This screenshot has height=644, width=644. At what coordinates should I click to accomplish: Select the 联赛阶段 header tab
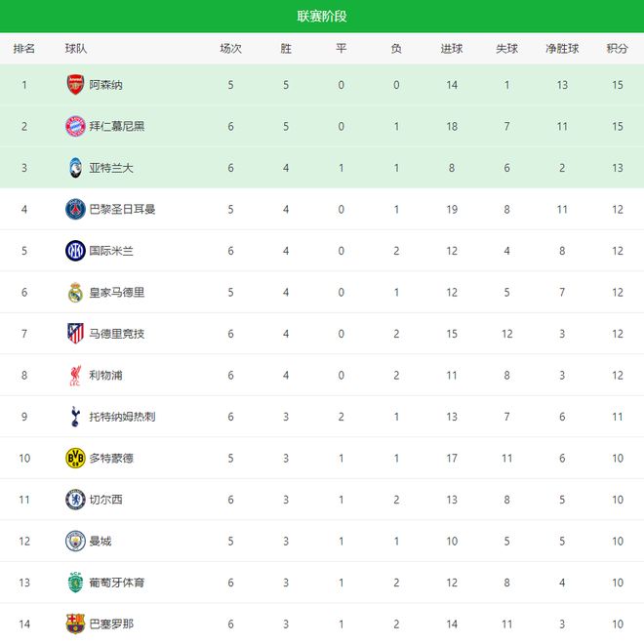coord(322,17)
